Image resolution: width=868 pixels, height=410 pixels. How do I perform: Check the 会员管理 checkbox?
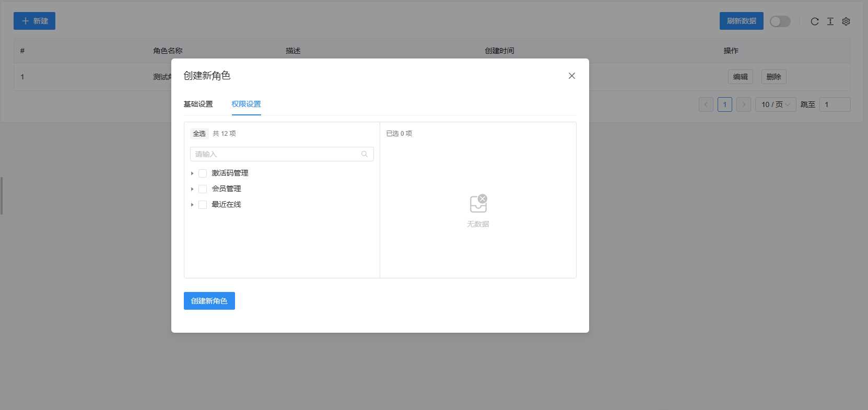[203, 189]
